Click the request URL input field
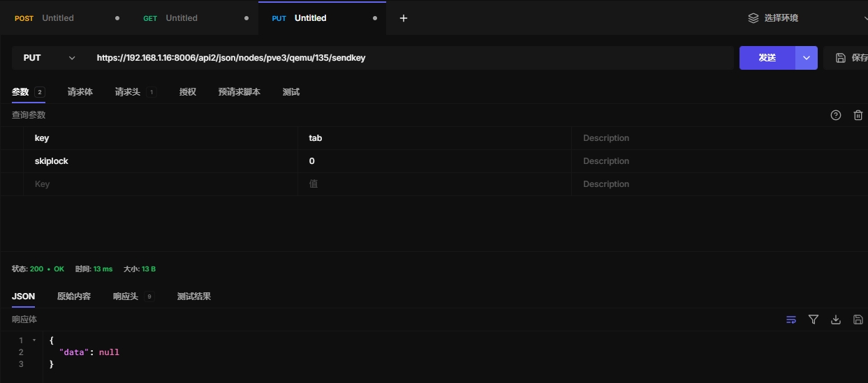 click(412, 58)
